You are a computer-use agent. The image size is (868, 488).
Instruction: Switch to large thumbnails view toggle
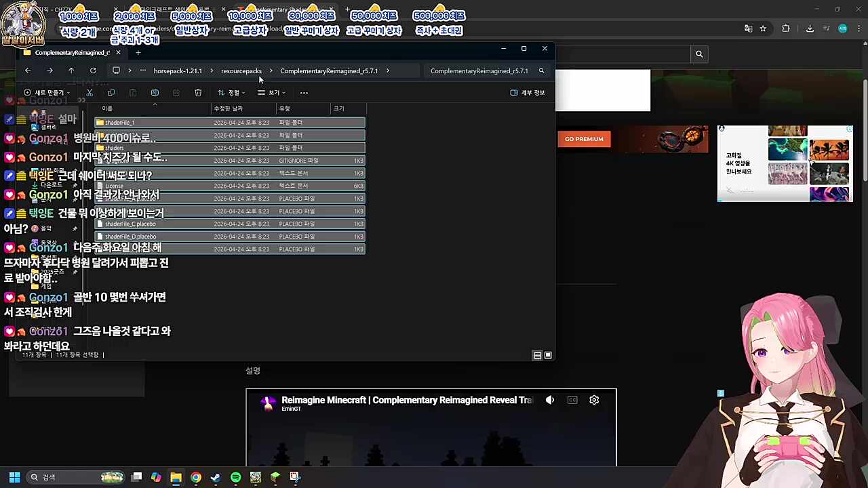point(548,355)
